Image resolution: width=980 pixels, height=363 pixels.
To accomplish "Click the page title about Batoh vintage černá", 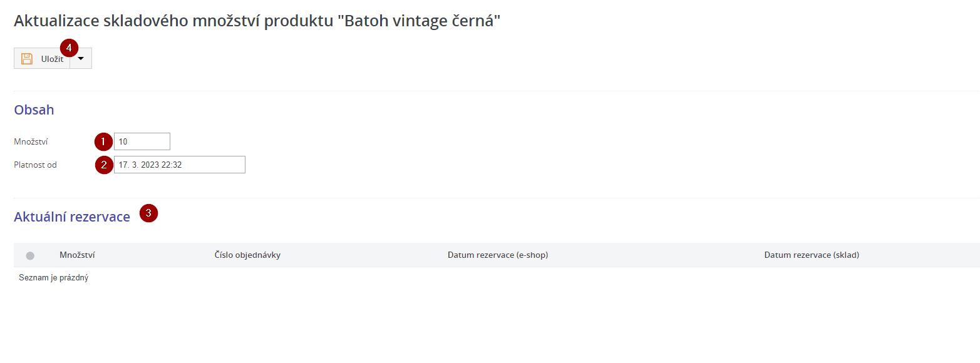I will (x=257, y=21).
